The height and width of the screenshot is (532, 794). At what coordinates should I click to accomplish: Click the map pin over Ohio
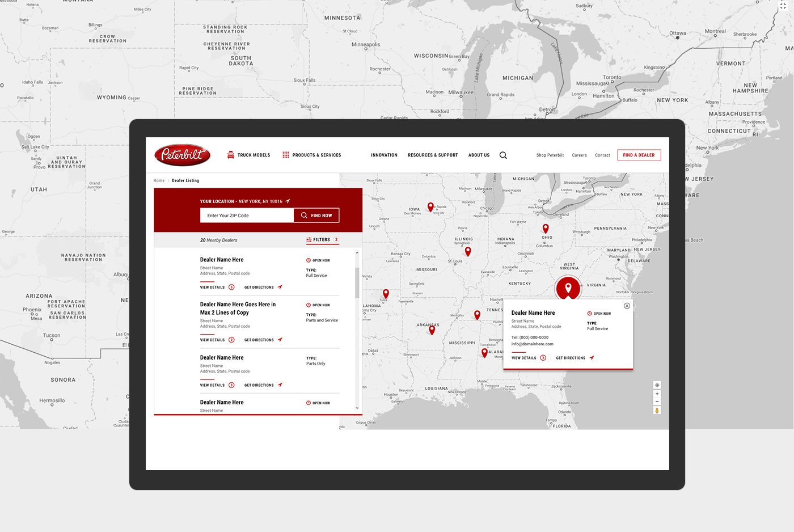pos(546,229)
